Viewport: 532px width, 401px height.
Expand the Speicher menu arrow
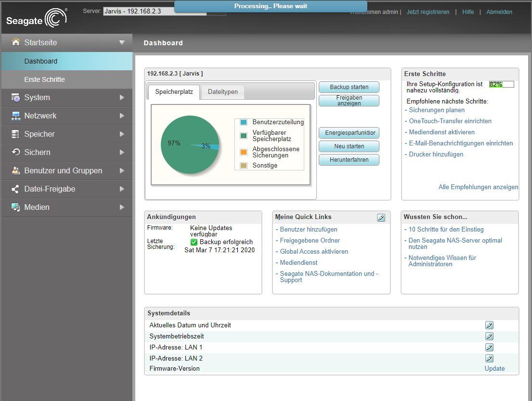coord(122,134)
